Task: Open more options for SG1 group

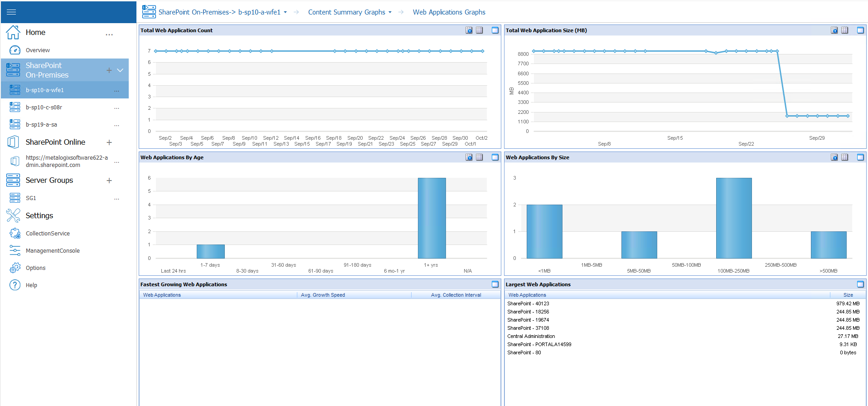Action: point(116,199)
